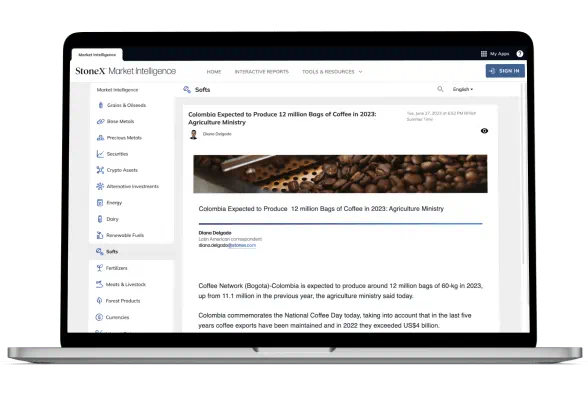Screen dimensions: 588x400
Task: Select Grains & Oilseeds label
Action: [126, 105]
